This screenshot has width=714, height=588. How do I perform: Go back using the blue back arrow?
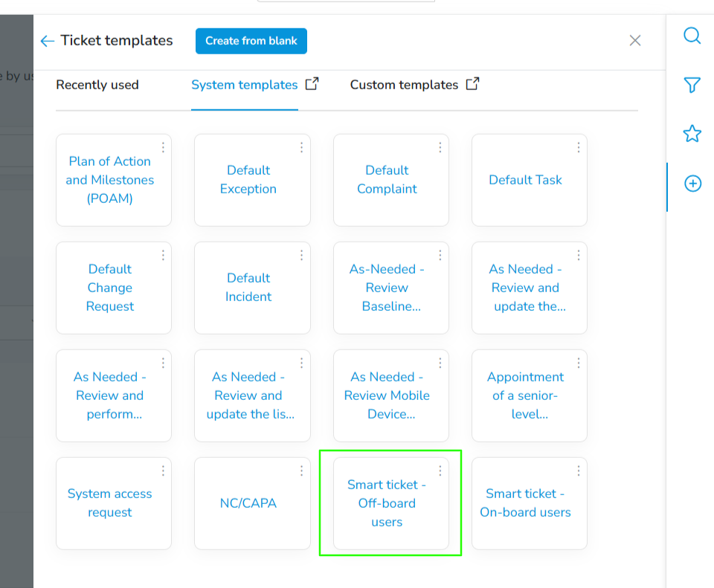coord(47,41)
